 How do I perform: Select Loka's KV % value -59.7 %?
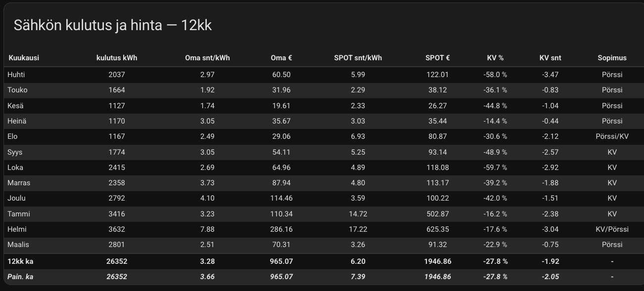coord(495,167)
